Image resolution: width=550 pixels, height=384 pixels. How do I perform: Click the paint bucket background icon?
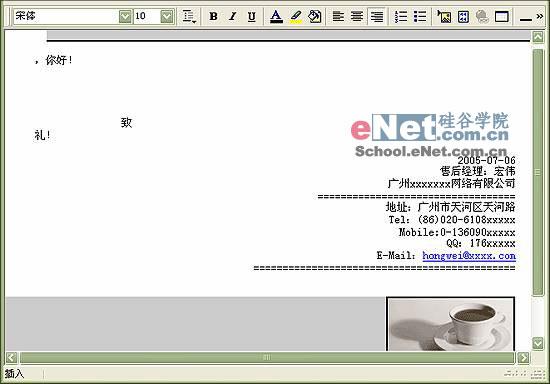(x=315, y=16)
